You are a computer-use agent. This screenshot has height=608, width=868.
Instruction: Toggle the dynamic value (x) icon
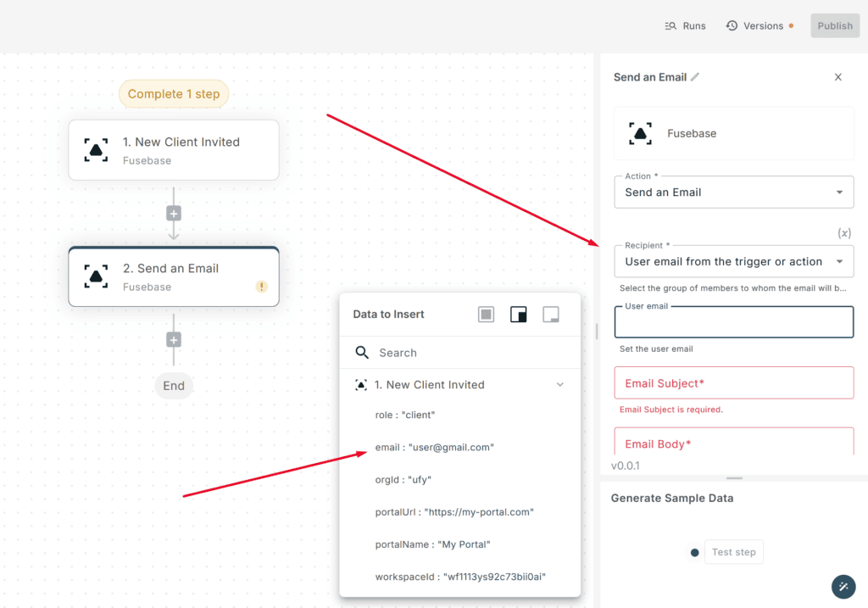point(843,233)
